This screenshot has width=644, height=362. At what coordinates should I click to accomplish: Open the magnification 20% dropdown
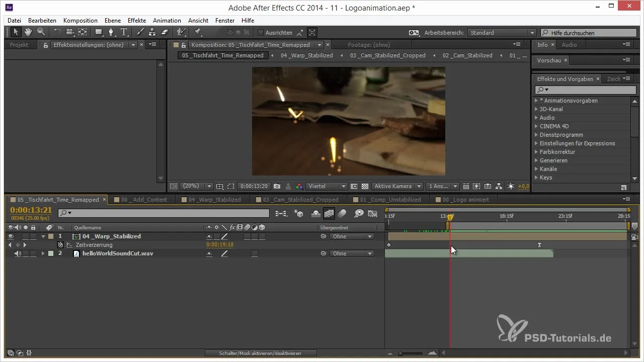click(197, 186)
